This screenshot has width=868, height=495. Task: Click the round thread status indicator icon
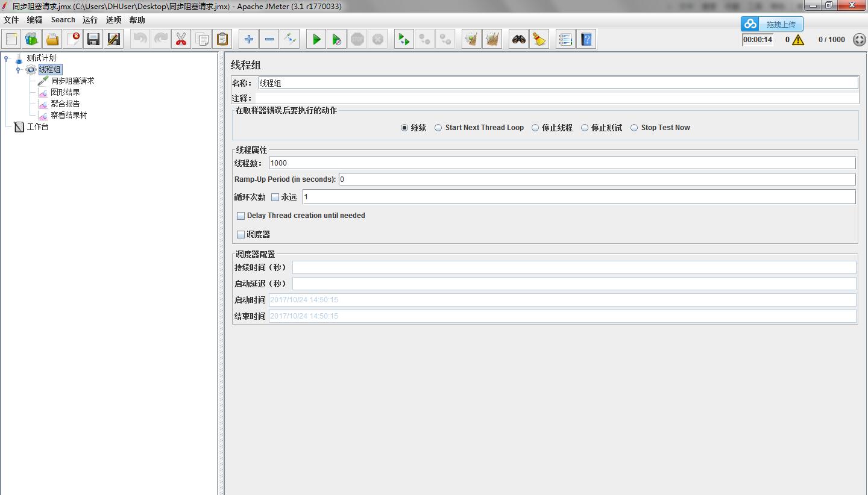859,40
